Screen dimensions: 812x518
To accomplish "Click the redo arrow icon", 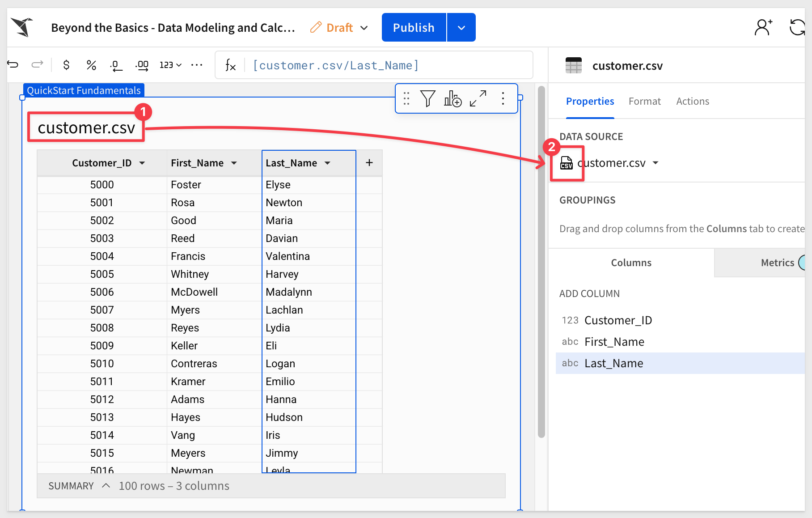I will pos(37,65).
